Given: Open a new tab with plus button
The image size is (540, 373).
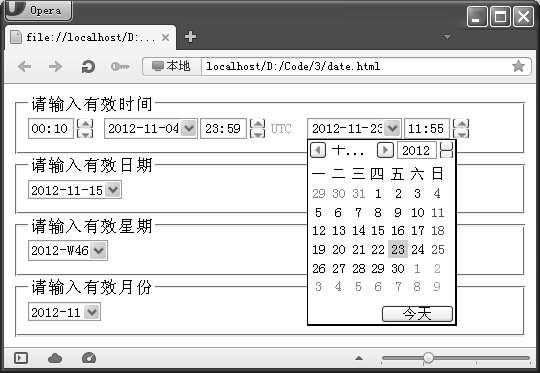Looking at the screenshot, I should pyautogui.click(x=190, y=37).
